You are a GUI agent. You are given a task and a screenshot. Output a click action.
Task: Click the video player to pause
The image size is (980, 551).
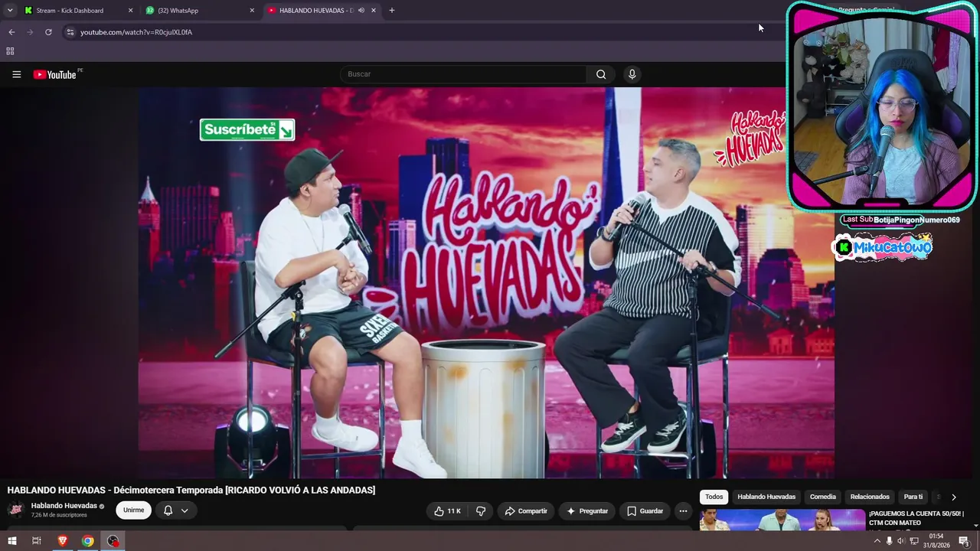(486, 282)
